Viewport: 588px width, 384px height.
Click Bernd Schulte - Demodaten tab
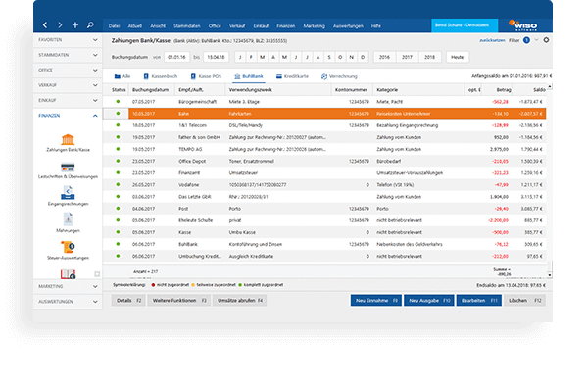[465, 25]
